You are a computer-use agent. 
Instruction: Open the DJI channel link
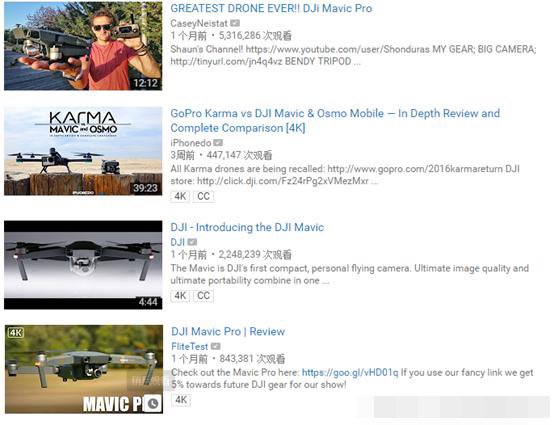pyautogui.click(x=178, y=242)
